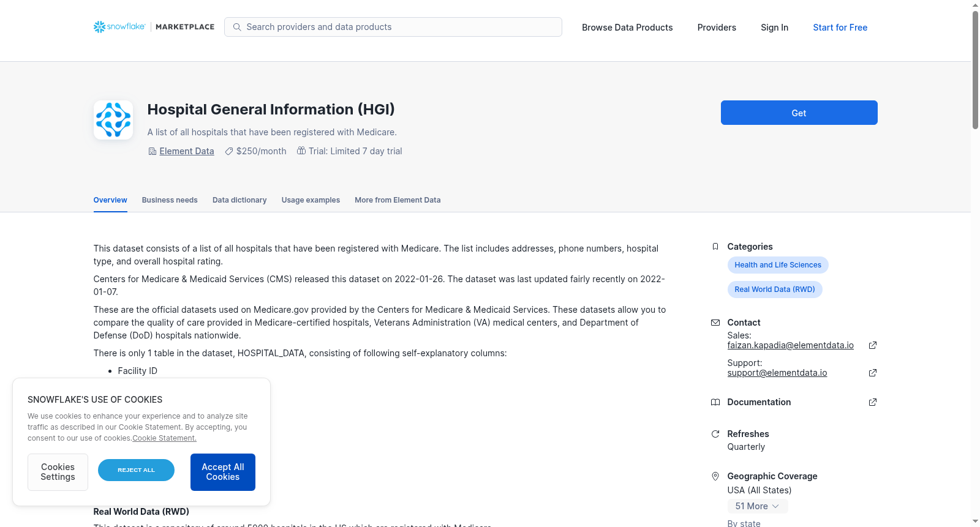980x527 pixels.
Task: Open More from Element Data tab
Action: (x=398, y=200)
